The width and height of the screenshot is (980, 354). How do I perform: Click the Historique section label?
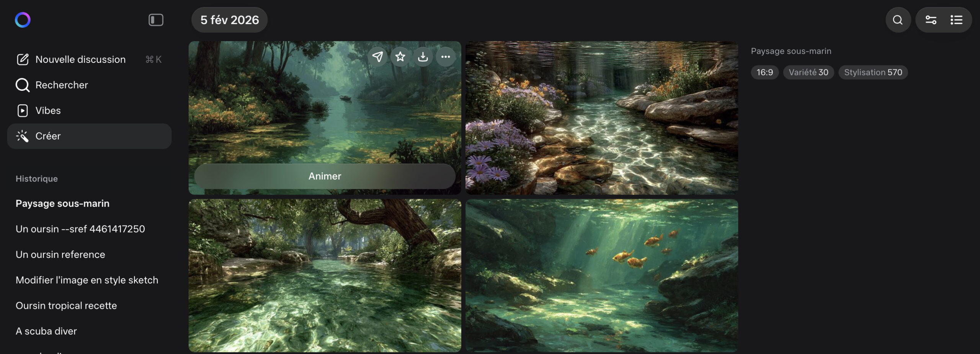click(37, 179)
